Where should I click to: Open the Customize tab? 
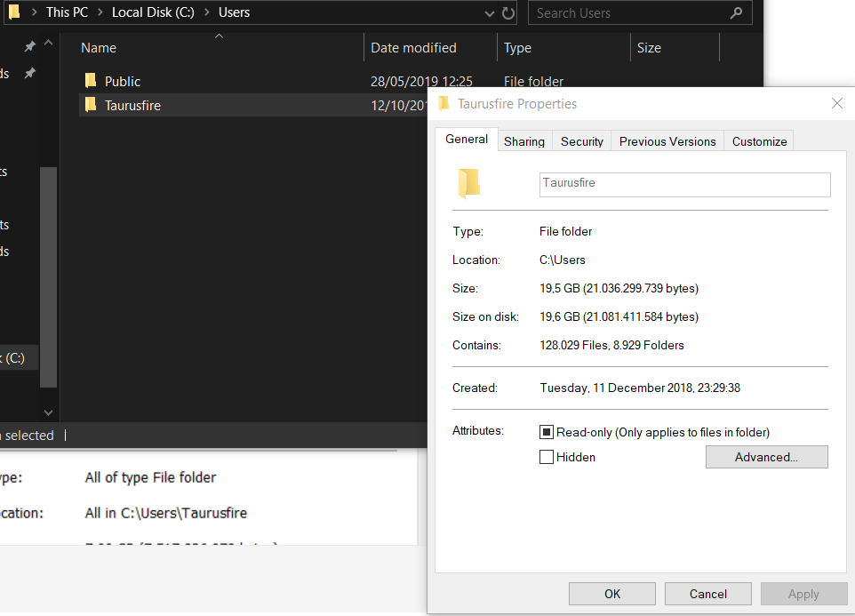click(x=759, y=141)
